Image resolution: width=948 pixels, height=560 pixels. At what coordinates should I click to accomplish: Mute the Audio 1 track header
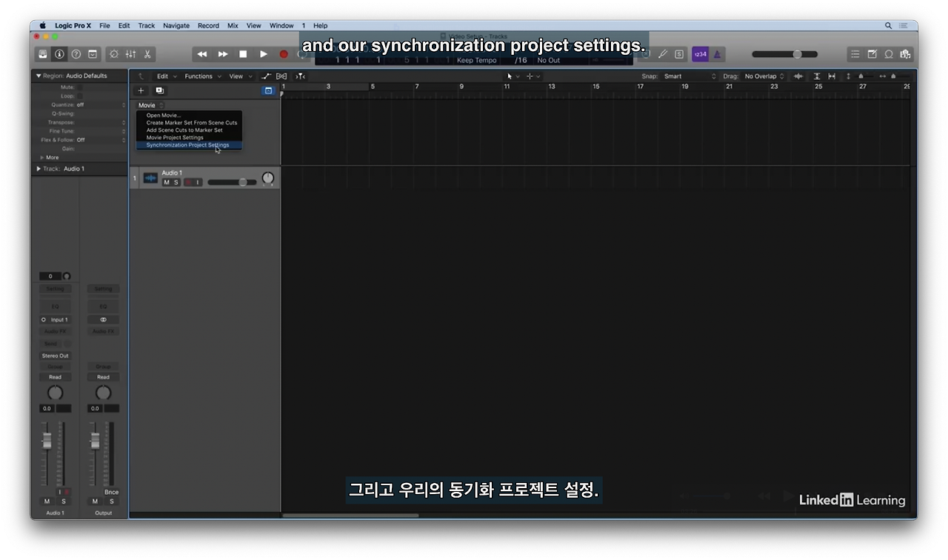pos(167,182)
